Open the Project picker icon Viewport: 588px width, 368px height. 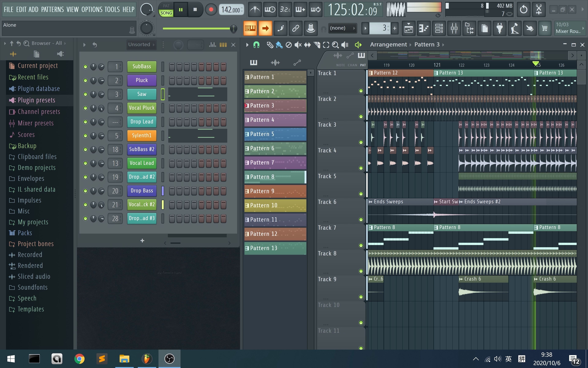point(484,29)
